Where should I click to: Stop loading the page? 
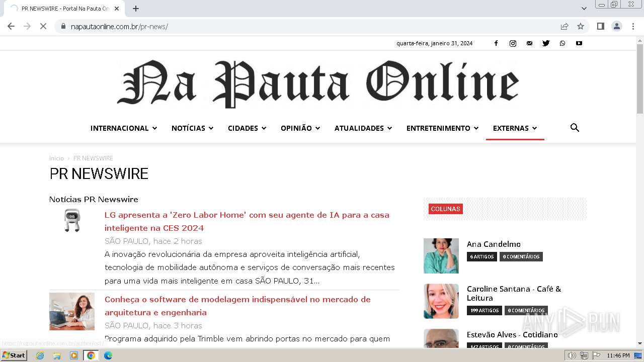(x=43, y=26)
